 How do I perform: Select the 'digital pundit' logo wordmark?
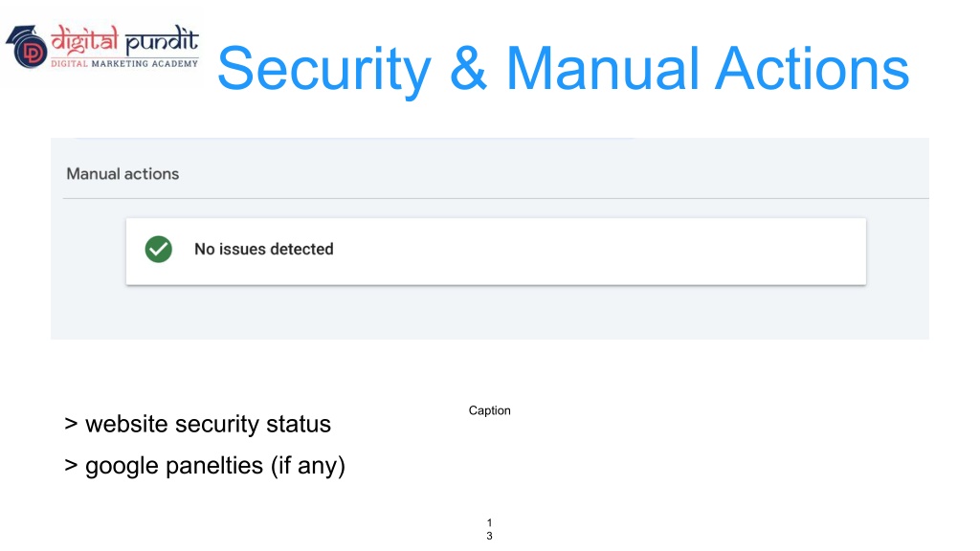click(124, 40)
